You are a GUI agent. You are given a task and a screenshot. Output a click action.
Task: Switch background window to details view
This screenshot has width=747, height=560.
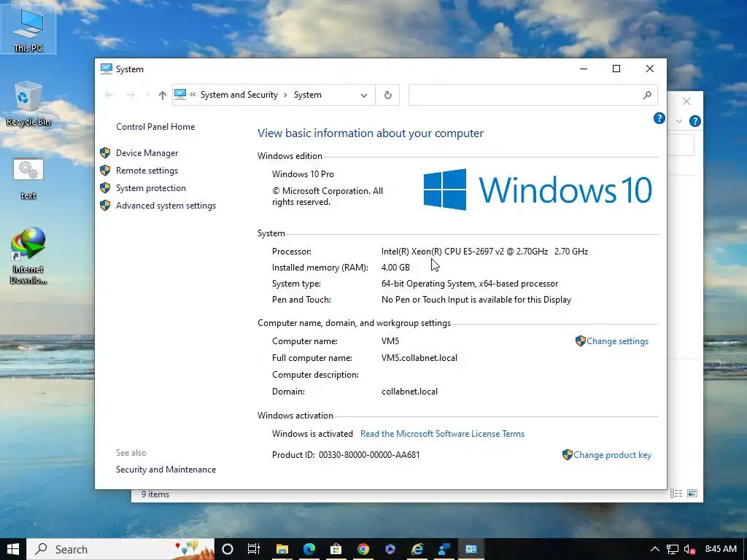[x=676, y=494]
